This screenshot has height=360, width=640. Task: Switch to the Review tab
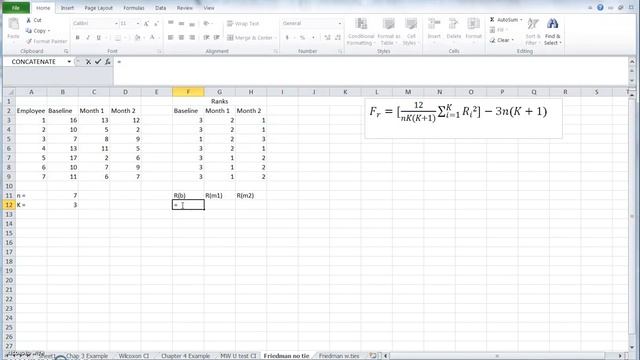click(x=184, y=8)
